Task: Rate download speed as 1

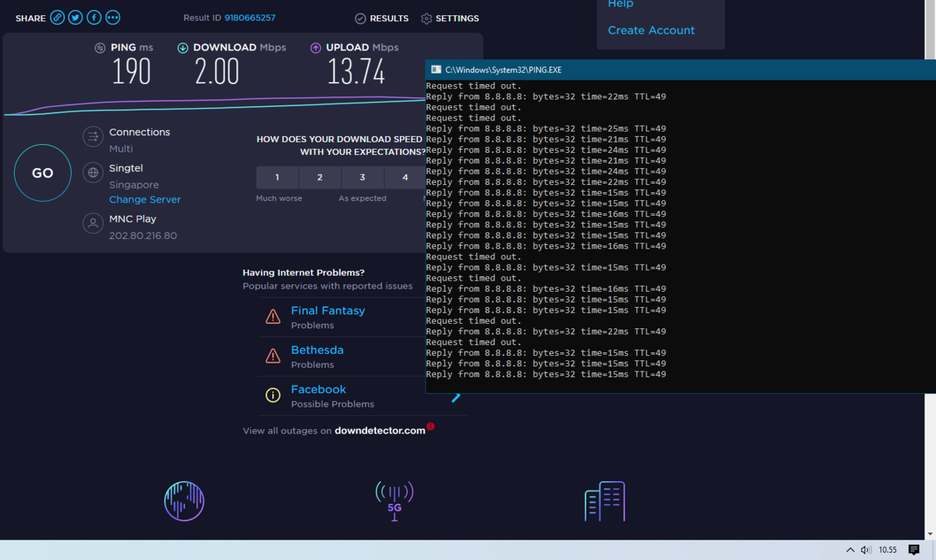Action: pyautogui.click(x=277, y=178)
